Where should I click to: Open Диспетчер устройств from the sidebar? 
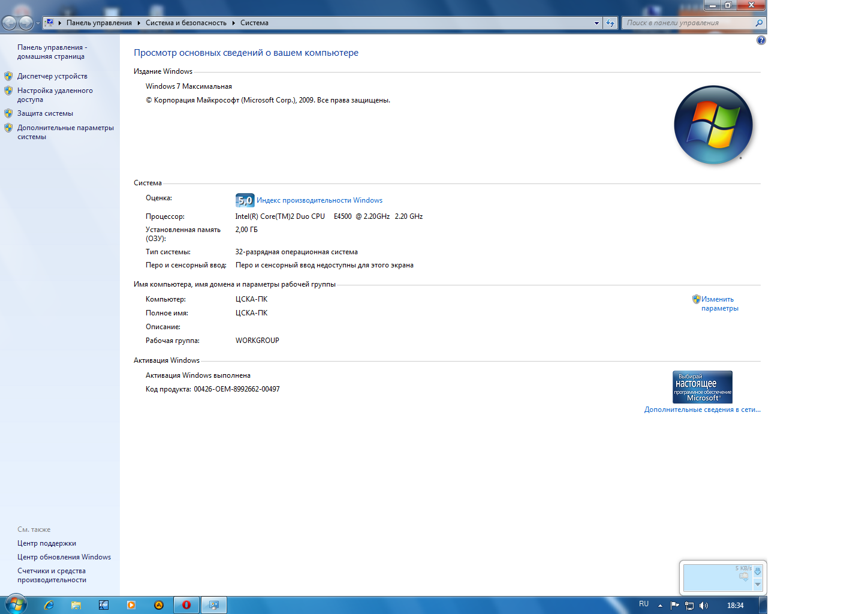coord(52,76)
